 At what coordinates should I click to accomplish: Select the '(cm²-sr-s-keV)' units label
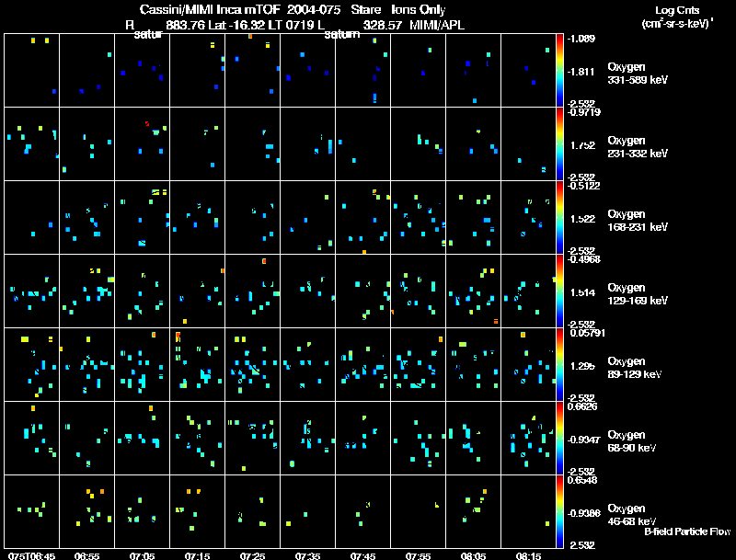tap(676, 24)
